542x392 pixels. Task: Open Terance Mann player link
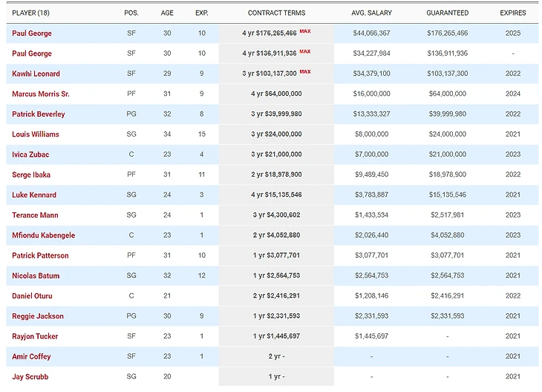pyautogui.click(x=35, y=215)
